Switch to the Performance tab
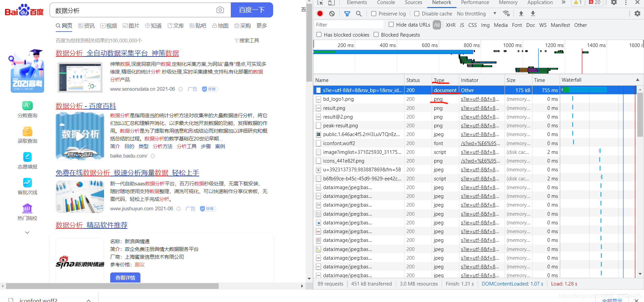Viewport: 644px width, 302px height. tap(475, 2)
